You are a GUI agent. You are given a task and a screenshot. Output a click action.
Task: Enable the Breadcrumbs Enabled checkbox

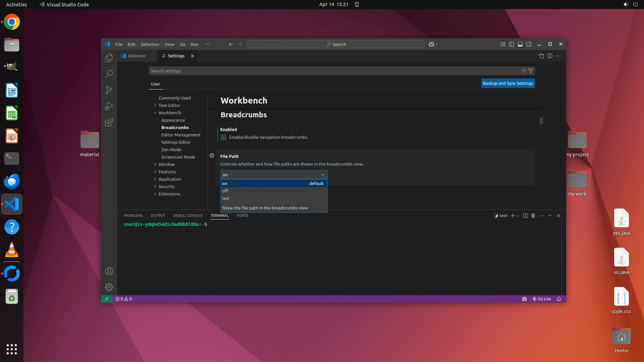(x=223, y=137)
